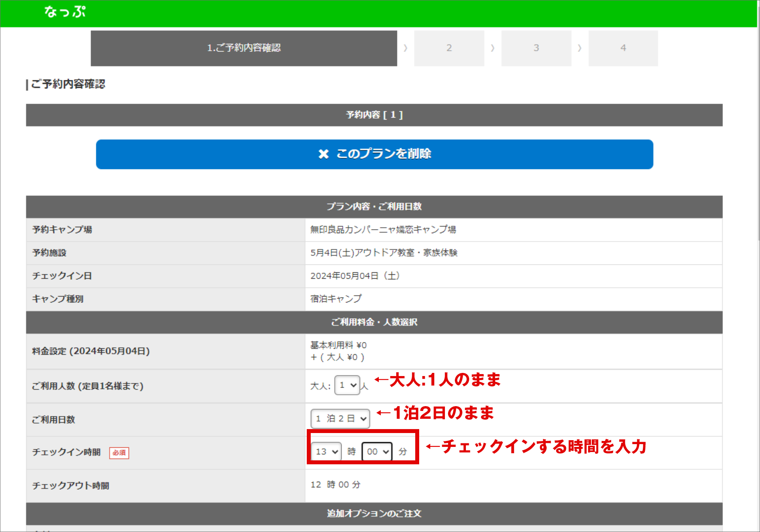Image resolution: width=760 pixels, height=532 pixels.
Task: Click the 追加オプションのご注文 section header
Action: (374, 514)
